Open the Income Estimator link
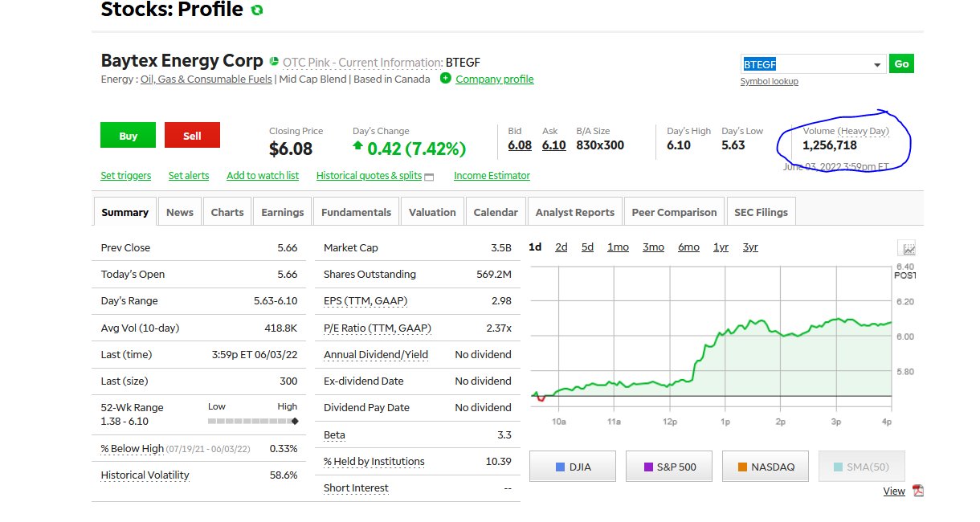This screenshot has height=522, width=980. [492, 176]
